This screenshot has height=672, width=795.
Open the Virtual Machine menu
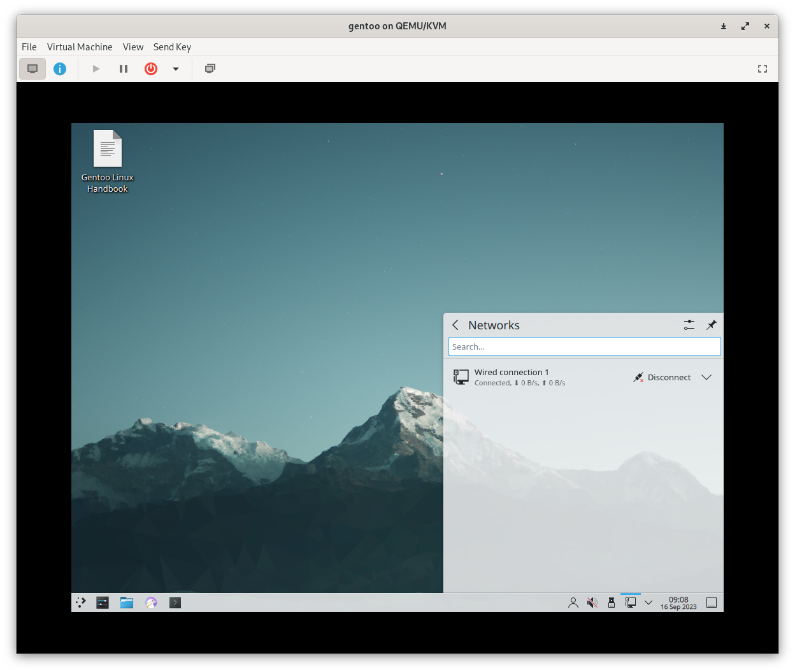point(80,47)
